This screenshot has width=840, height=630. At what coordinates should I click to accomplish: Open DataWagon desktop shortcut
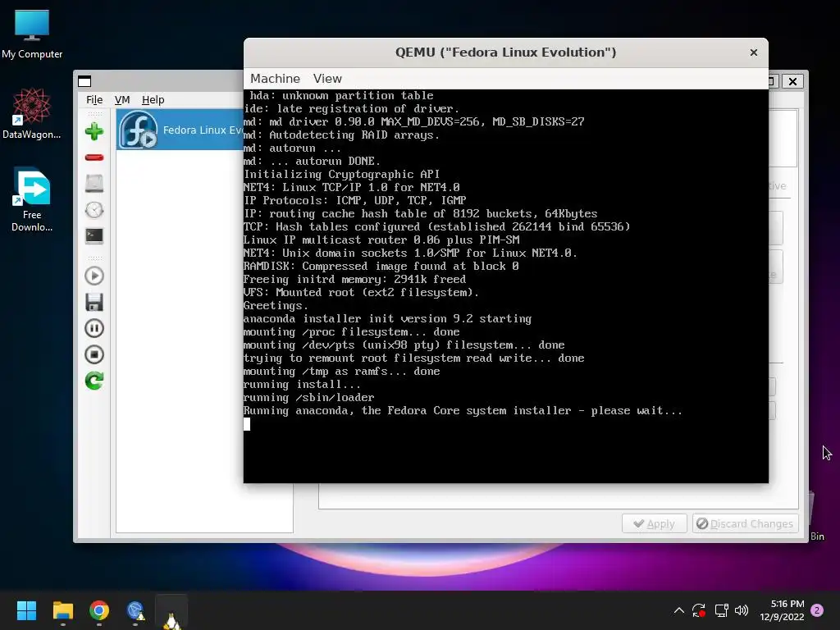click(x=32, y=113)
